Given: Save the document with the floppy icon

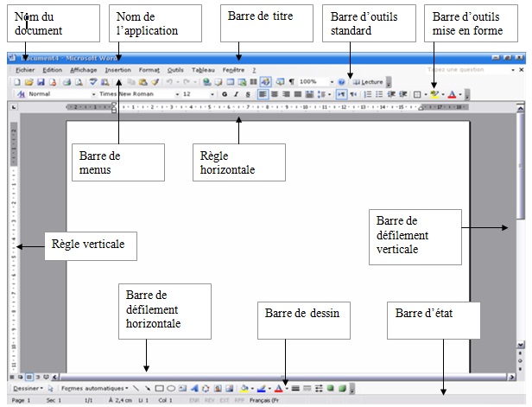Looking at the screenshot, I should [41, 82].
